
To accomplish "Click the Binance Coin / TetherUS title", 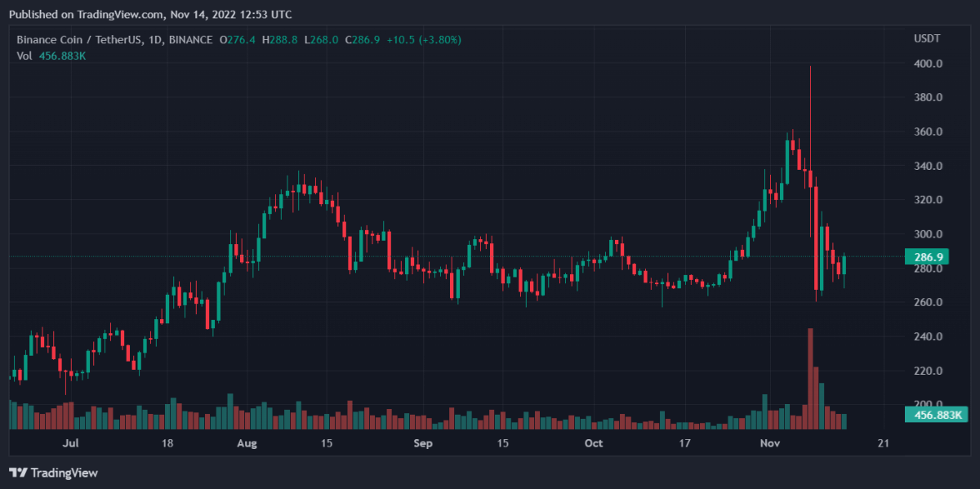I will [78, 39].
